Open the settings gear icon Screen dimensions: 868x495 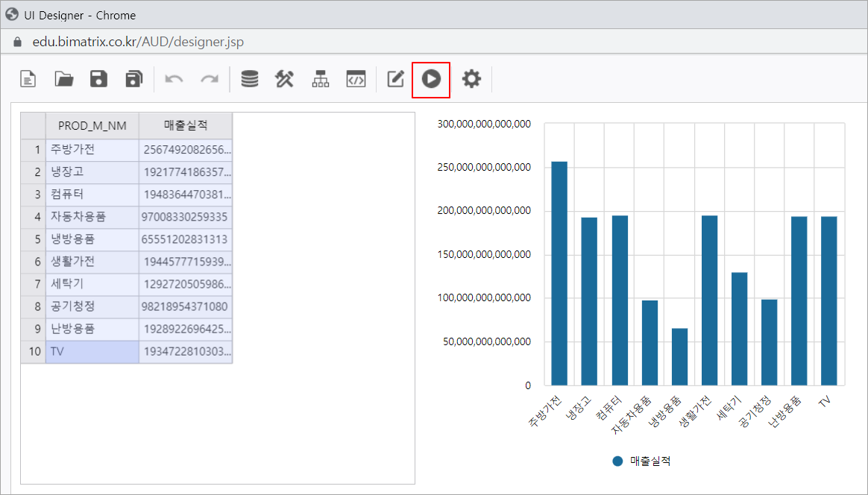(471, 79)
